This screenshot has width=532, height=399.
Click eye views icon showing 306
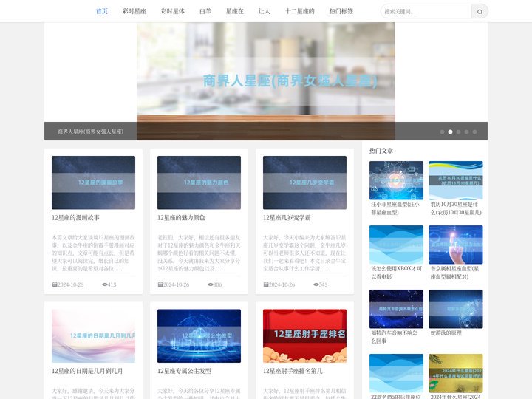coord(211,284)
